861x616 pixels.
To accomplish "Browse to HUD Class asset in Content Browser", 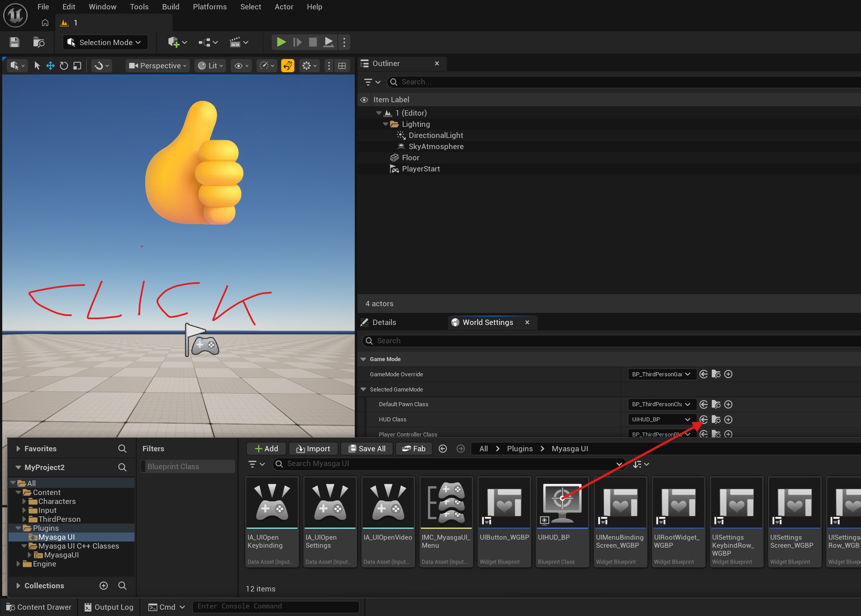I will [716, 420].
